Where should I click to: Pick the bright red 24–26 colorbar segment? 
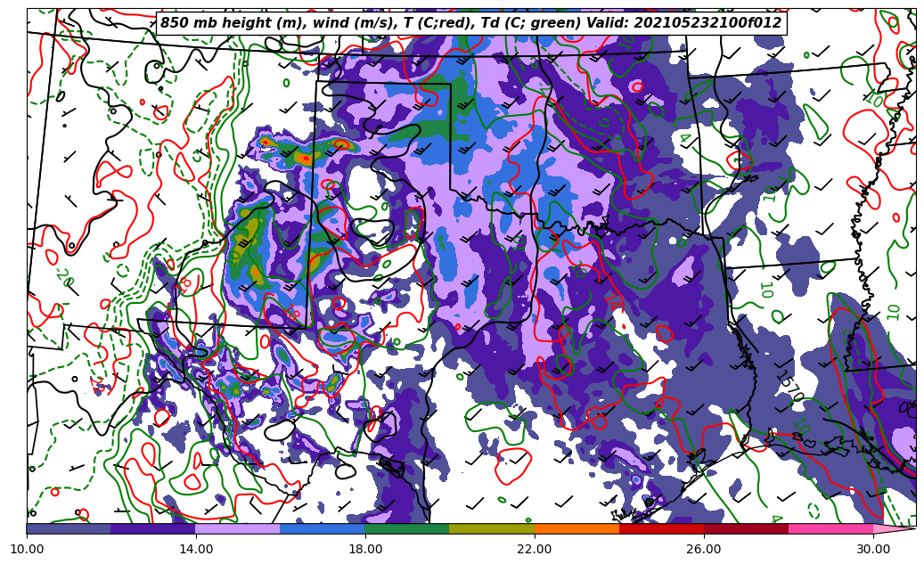pyautogui.click(x=661, y=528)
